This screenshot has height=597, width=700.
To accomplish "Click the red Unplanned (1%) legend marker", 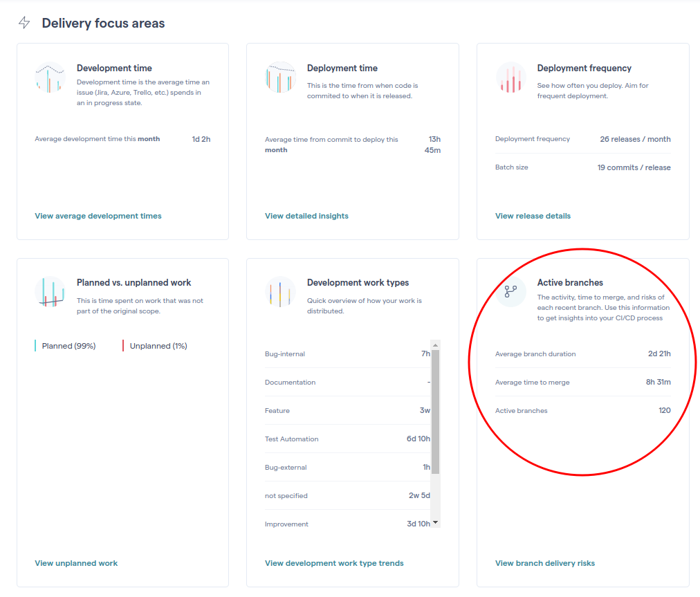I will [x=123, y=346].
